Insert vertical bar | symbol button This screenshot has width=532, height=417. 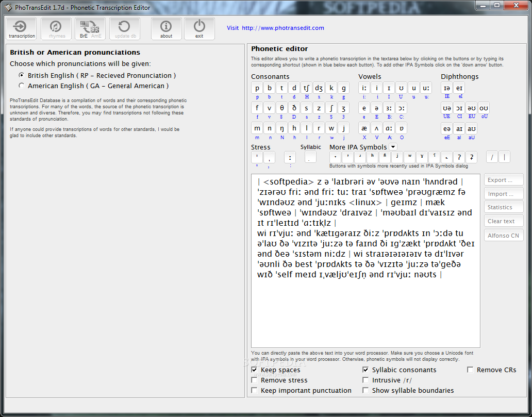click(x=504, y=157)
